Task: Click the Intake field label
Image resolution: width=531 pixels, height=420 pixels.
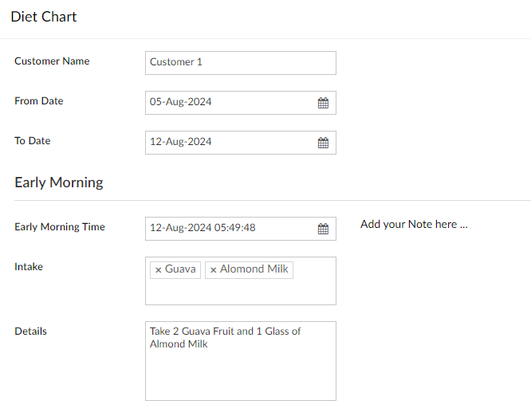Action: coord(29,267)
